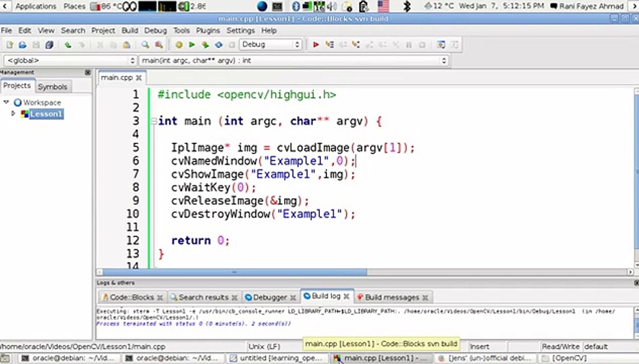Click the Debugging windows icon
Image resolution: width=639 pixels, height=364 pixels.
click(x=441, y=44)
